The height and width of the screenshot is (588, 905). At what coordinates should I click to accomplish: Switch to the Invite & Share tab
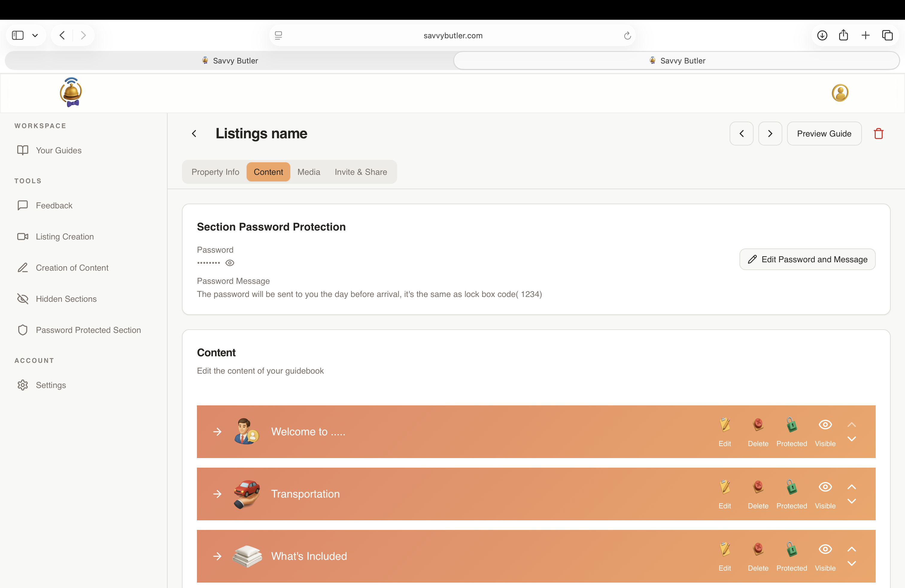tap(361, 172)
